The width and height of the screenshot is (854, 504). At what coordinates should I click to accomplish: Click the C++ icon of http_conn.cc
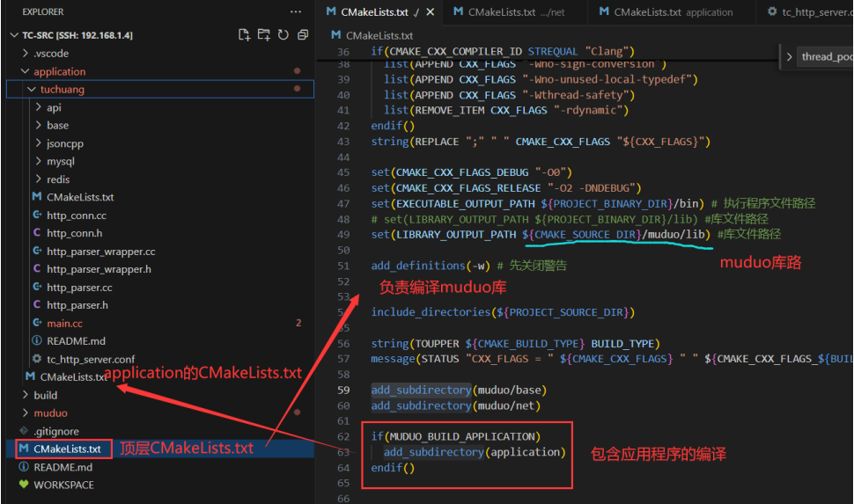click(x=36, y=215)
